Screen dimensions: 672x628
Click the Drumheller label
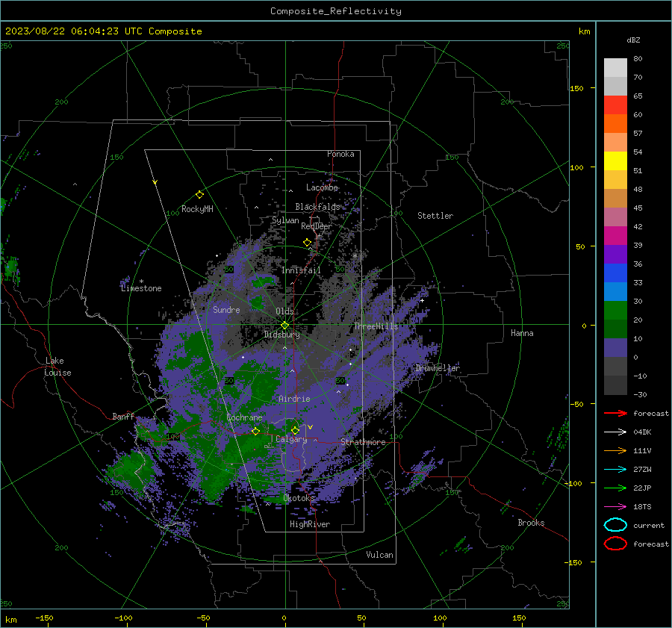pos(438,368)
